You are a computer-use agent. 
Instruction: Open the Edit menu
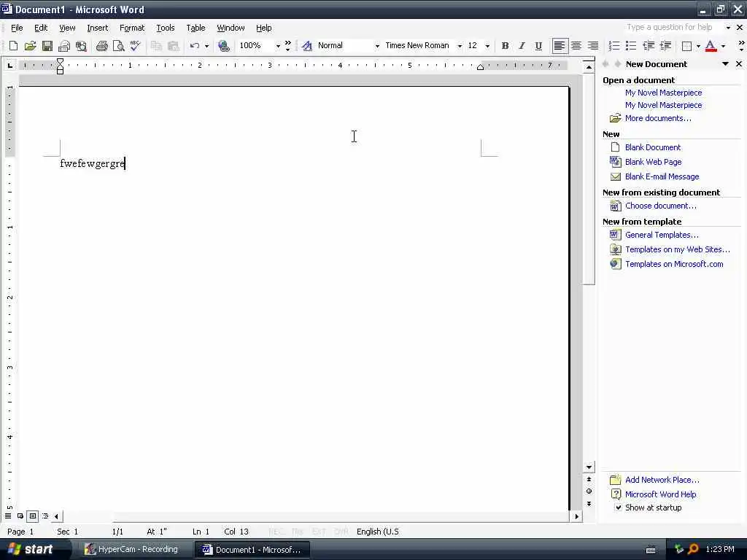pyautogui.click(x=41, y=28)
